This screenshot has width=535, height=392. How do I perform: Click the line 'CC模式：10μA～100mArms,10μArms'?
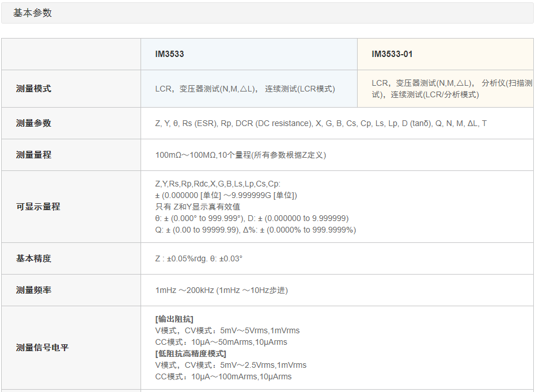point(223,376)
